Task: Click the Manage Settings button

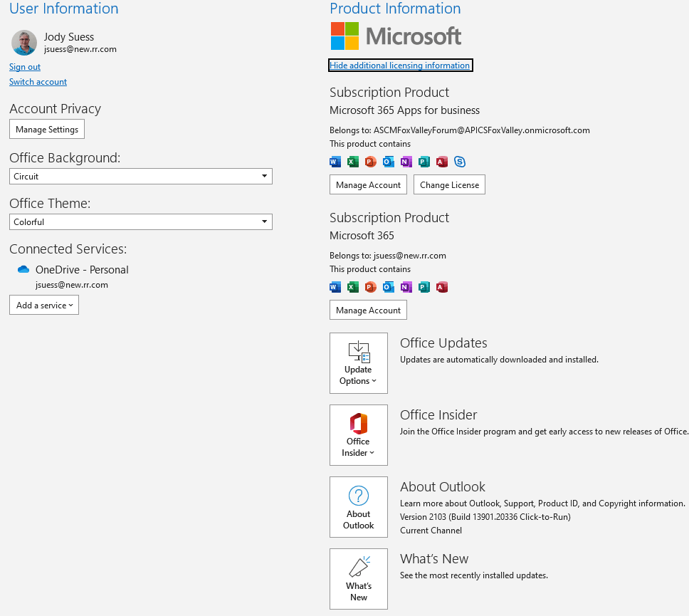Action: [x=47, y=130]
